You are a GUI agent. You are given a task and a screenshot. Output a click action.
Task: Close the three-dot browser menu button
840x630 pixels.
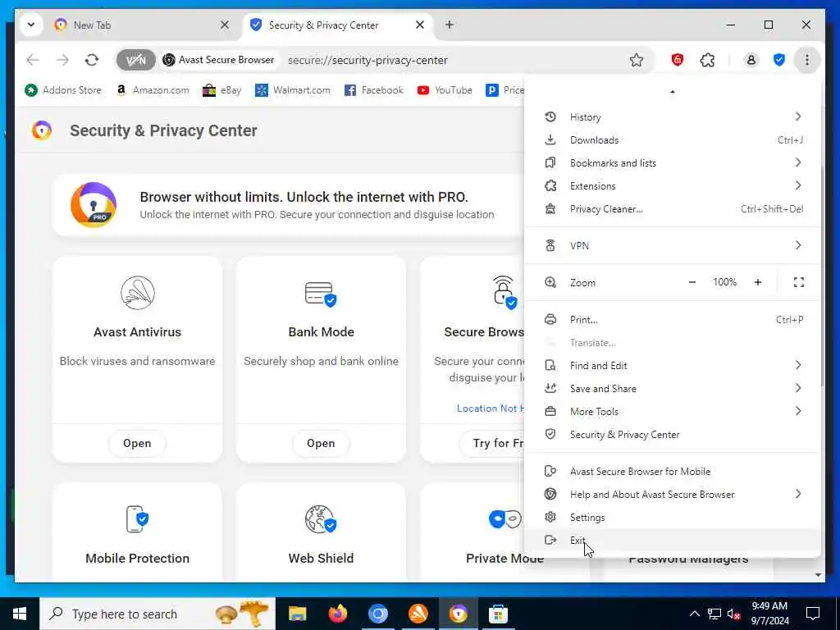[807, 60]
